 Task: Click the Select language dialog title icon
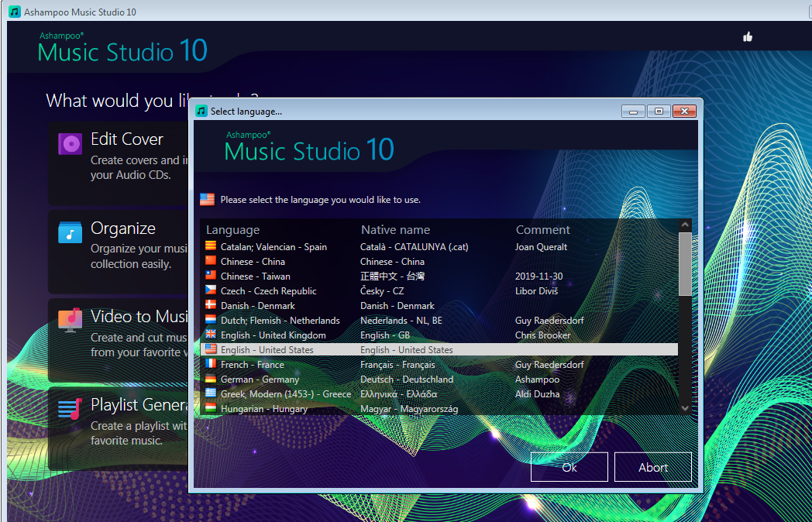click(x=202, y=111)
